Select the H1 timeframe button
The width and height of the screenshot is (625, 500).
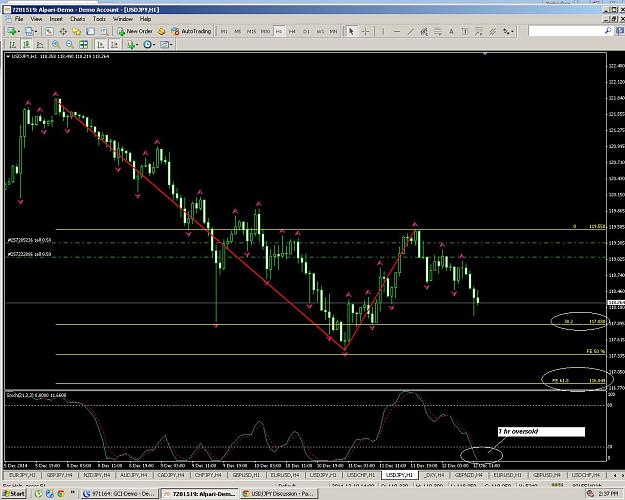tap(279, 31)
